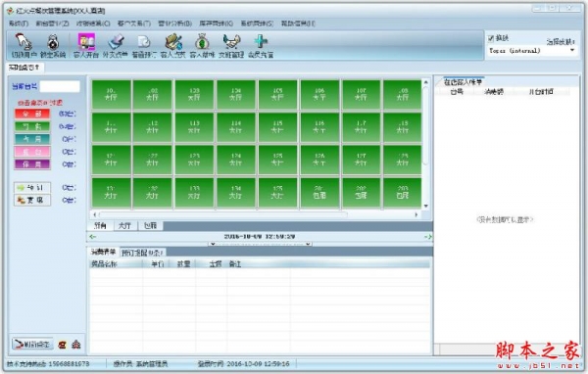Select hall table 116
The image size is (588, 374).
click(x=319, y=127)
